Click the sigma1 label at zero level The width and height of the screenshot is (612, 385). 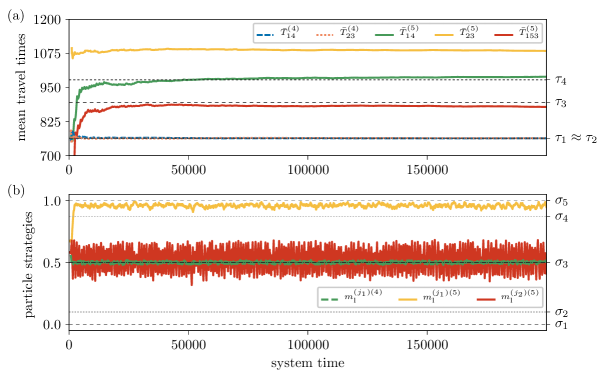tap(561, 324)
